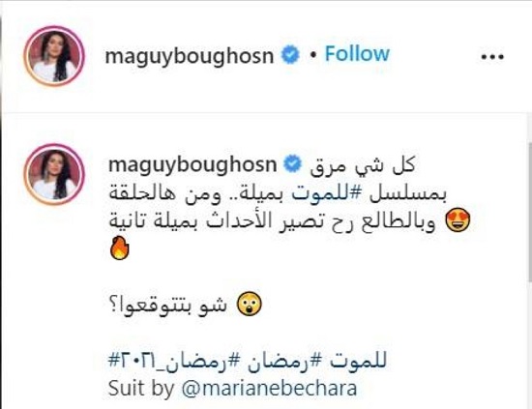Open the @marianebechara mention
This screenshot has width=532, height=409.
pyautogui.click(x=270, y=389)
